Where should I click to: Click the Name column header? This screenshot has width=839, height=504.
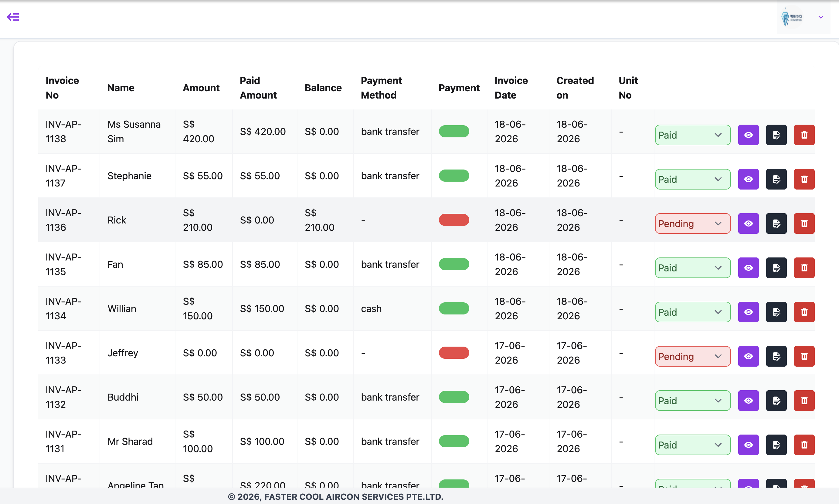121,88
